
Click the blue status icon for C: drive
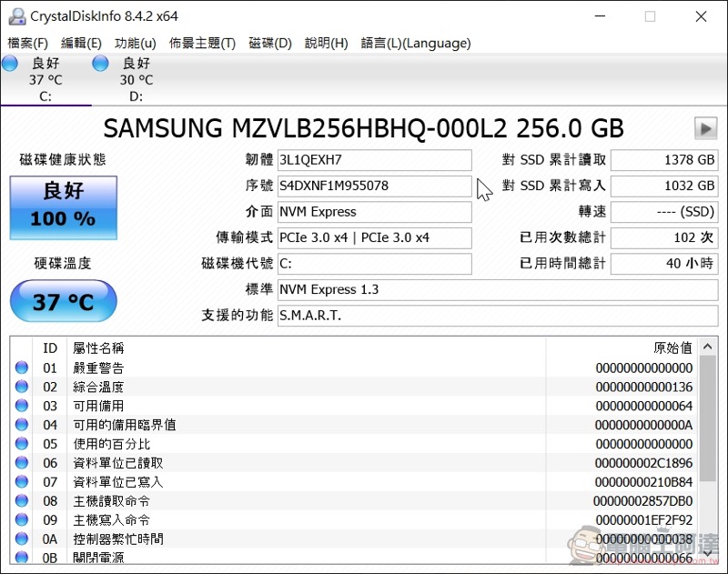point(10,63)
